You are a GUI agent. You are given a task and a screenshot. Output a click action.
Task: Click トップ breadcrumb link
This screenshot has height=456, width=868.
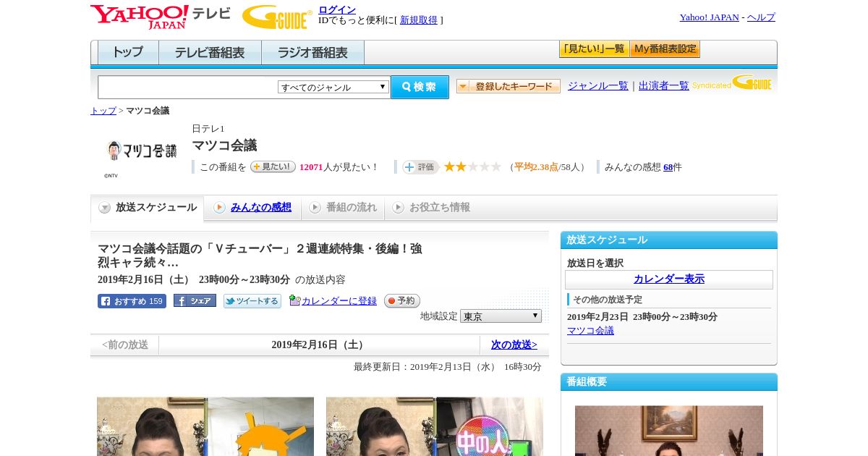point(103,111)
